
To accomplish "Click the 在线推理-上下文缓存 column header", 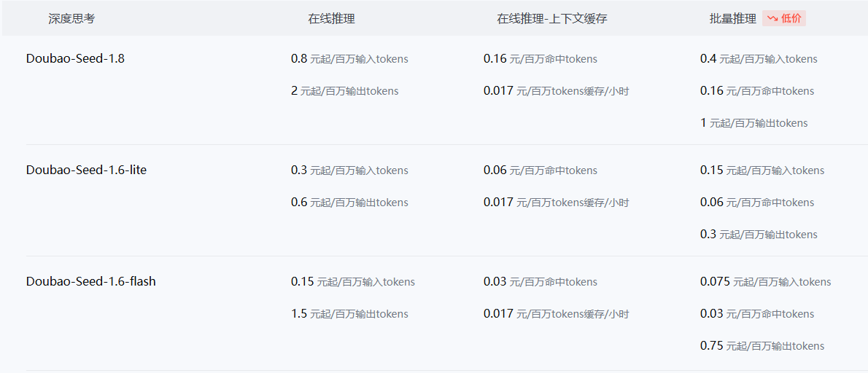I will point(552,19).
